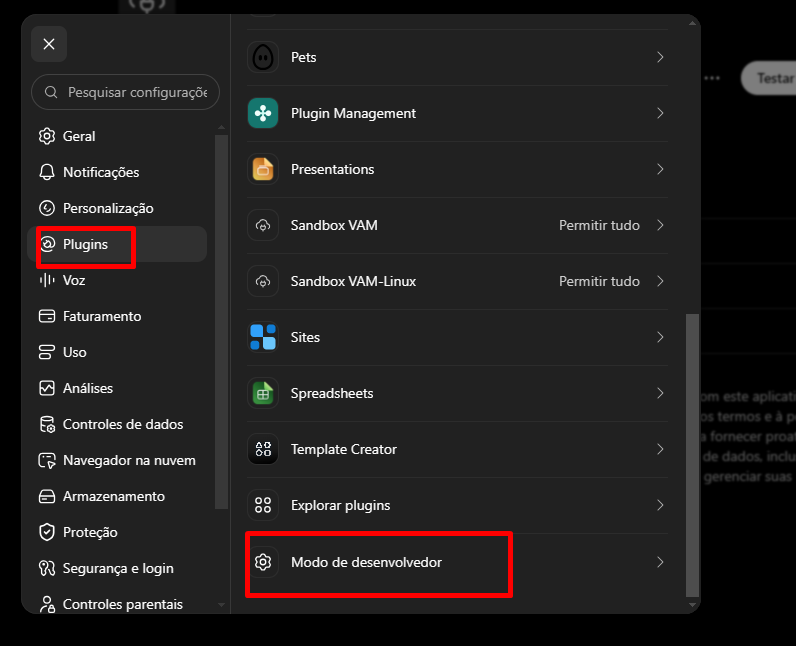Screen dimensions: 796x646
Task: Click the Geral gear icon in sidebar
Action: tap(47, 136)
